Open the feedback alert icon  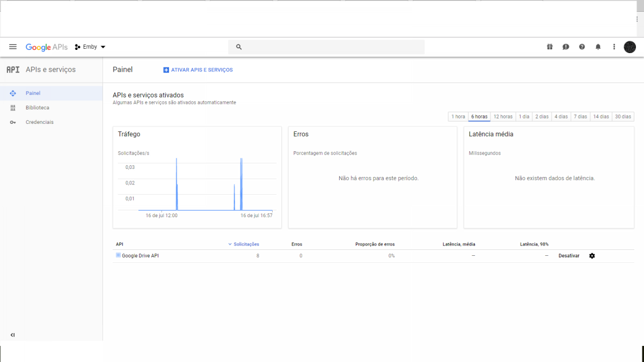point(566,47)
